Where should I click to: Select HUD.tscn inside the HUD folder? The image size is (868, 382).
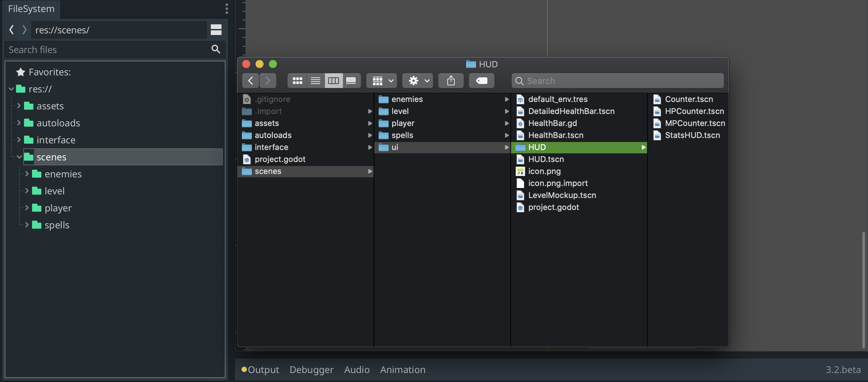tap(546, 159)
